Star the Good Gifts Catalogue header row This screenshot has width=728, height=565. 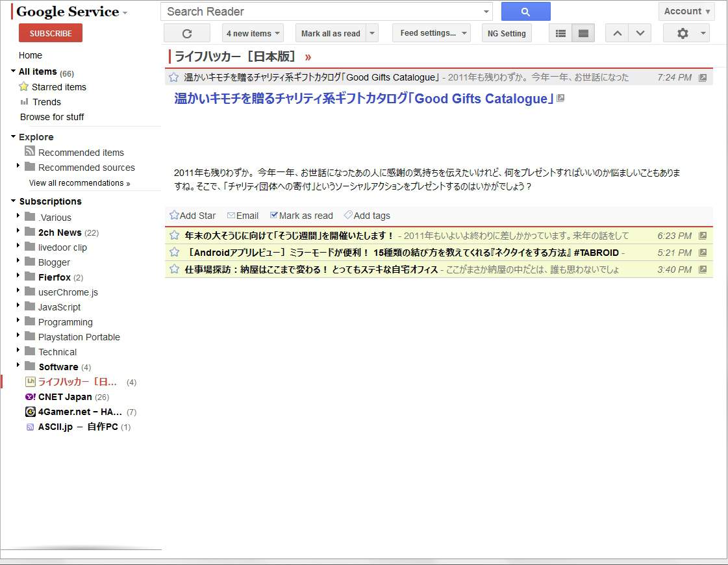(x=173, y=77)
